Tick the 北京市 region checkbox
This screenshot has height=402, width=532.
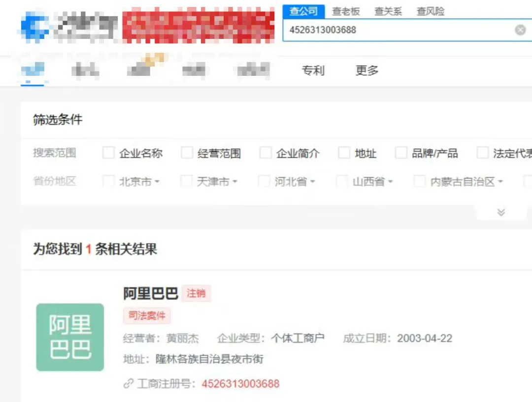pyautogui.click(x=108, y=181)
